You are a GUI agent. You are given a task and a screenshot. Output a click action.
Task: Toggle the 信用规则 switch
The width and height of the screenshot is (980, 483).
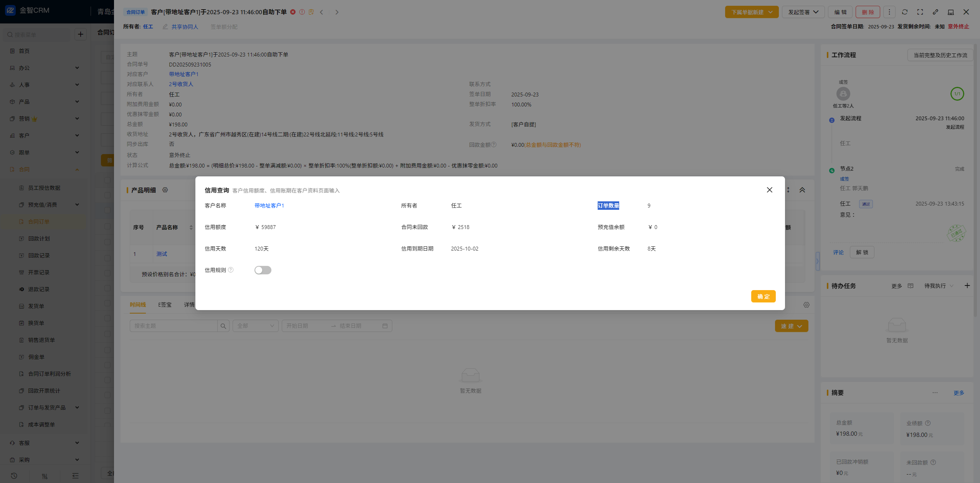263,270
